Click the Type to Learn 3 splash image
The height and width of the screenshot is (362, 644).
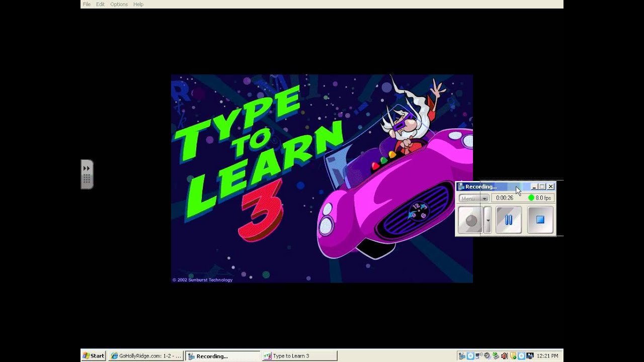point(322,178)
